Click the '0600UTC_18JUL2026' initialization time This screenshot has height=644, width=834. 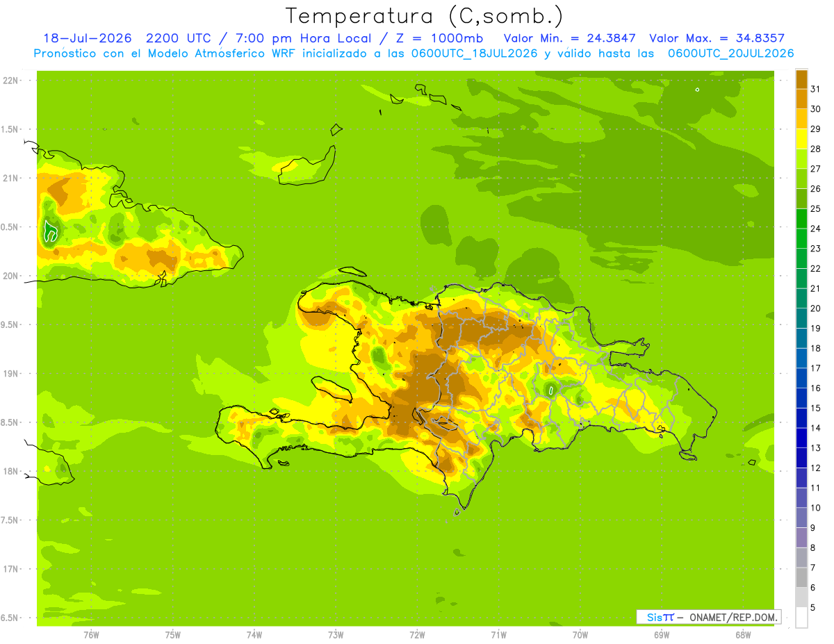tap(475, 53)
